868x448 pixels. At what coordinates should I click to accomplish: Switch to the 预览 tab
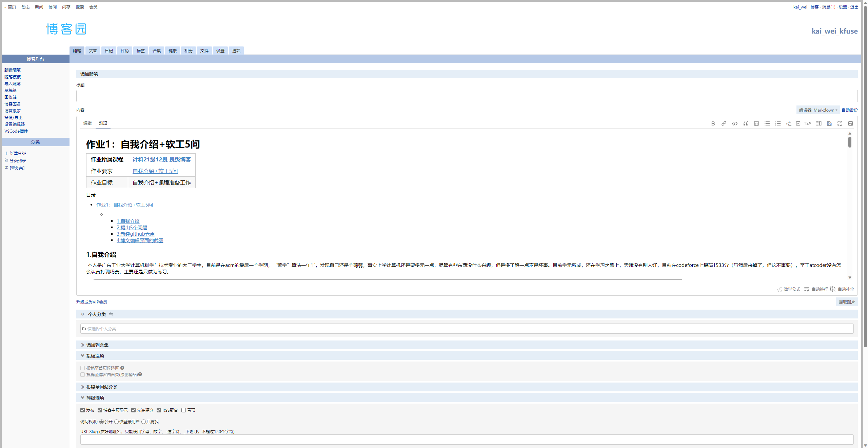(x=103, y=123)
